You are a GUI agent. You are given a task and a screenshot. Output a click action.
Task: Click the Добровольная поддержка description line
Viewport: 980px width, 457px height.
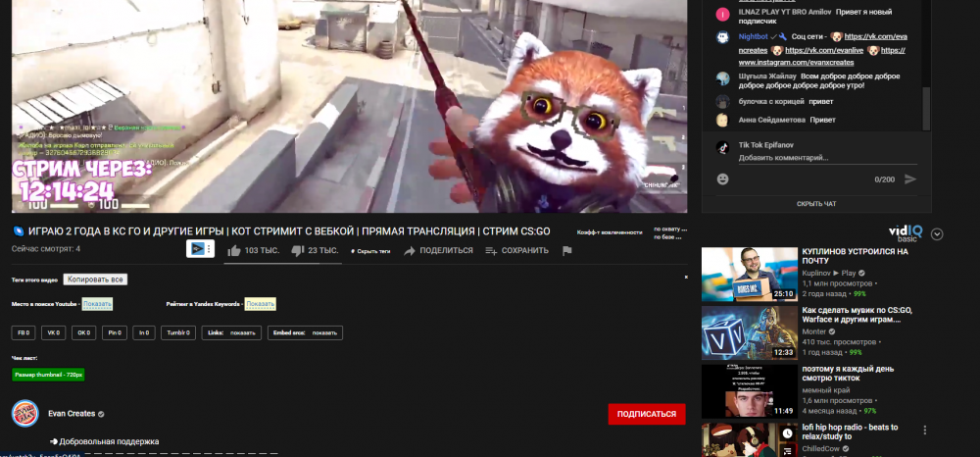coord(105,441)
